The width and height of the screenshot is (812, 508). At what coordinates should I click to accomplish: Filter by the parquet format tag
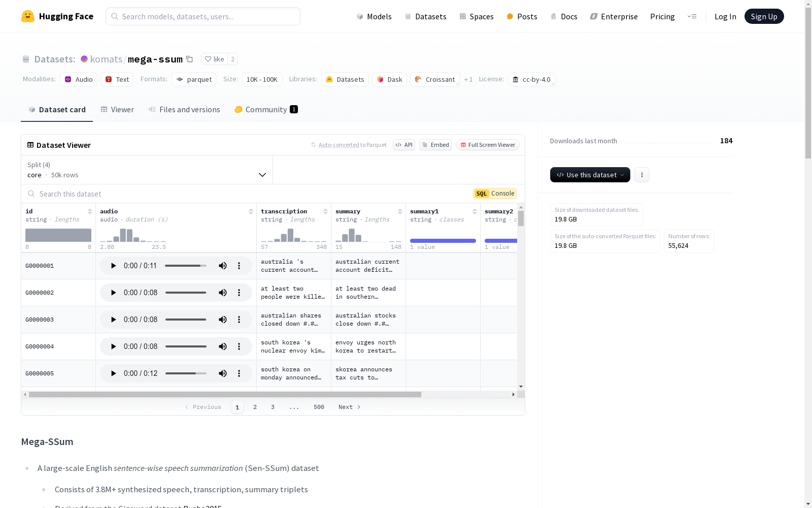point(194,79)
